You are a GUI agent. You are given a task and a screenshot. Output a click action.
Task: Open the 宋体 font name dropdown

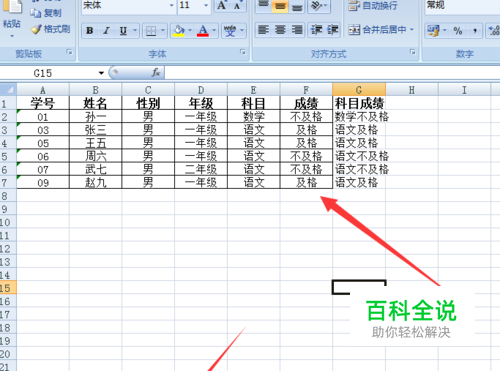pos(172,5)
